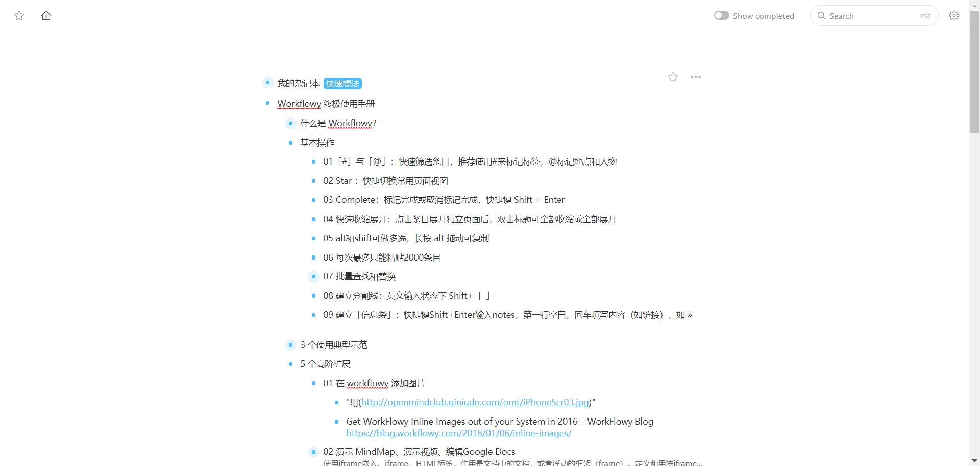Expand the 3 个使用典型示范 bullet
980x466 pixels.
pyautogui.click(x=290, y=345)
